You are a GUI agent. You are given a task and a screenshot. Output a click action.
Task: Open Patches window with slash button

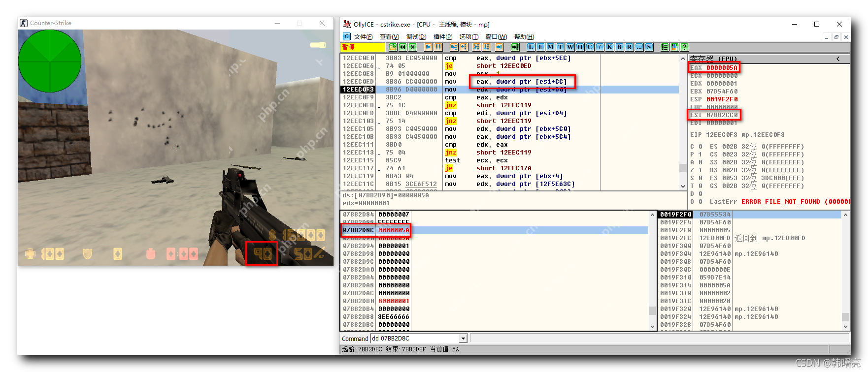(600, 47)
